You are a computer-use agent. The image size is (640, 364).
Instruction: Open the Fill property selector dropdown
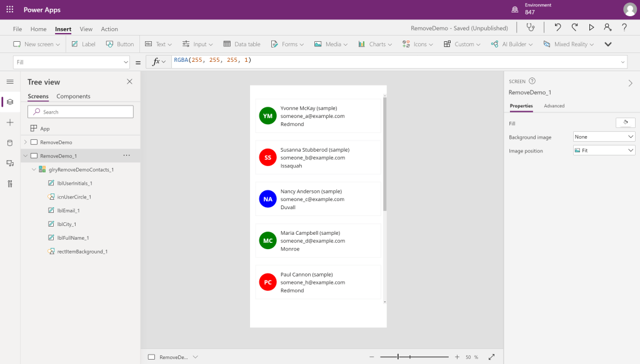tap(71, 62)
